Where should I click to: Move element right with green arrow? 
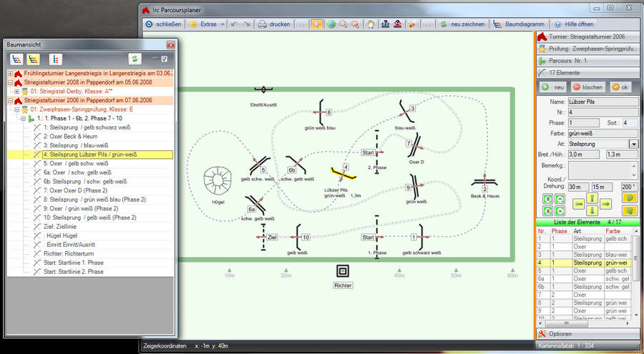[x=605, y=205]
